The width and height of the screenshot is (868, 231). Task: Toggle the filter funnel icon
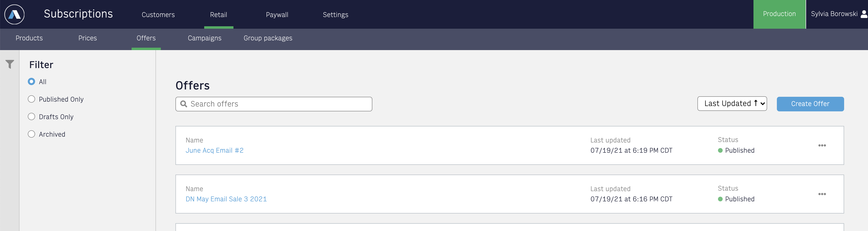pyautogui.click(x=10, y=64)
